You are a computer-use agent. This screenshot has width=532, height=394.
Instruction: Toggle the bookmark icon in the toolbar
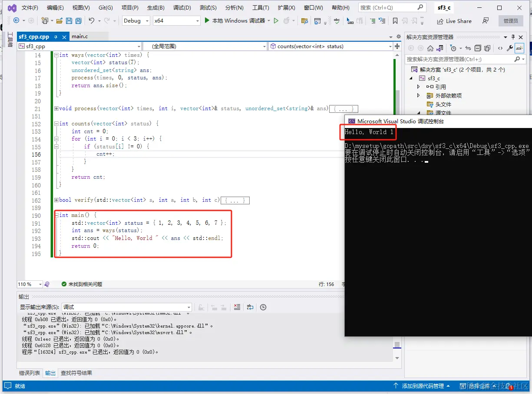pyautogui.click(x=395, y=20)
